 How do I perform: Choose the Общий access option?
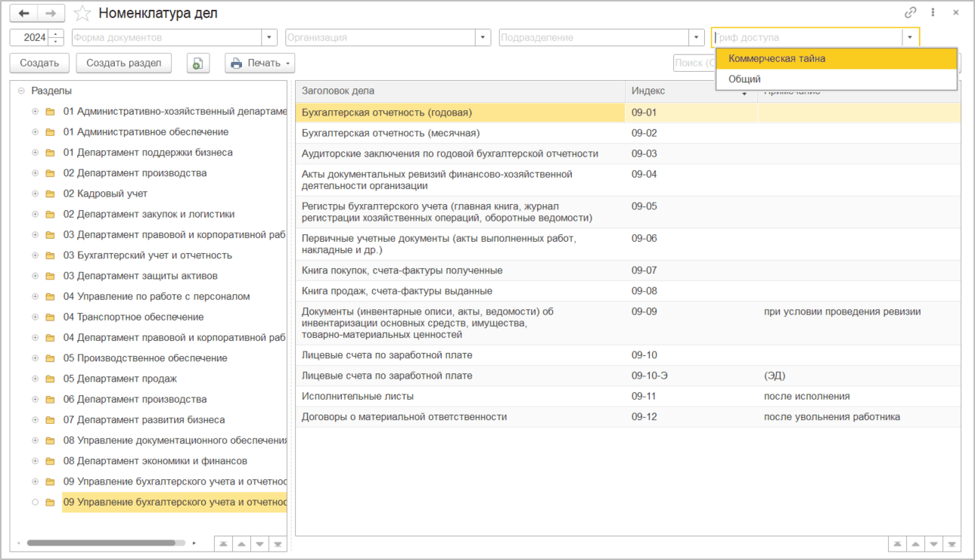(x=745, y=79)
